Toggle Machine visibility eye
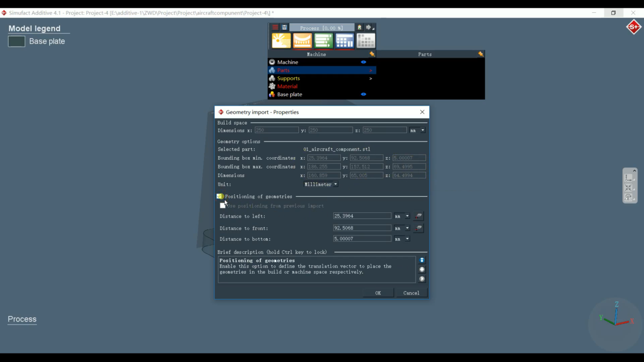 coord(363,62)
